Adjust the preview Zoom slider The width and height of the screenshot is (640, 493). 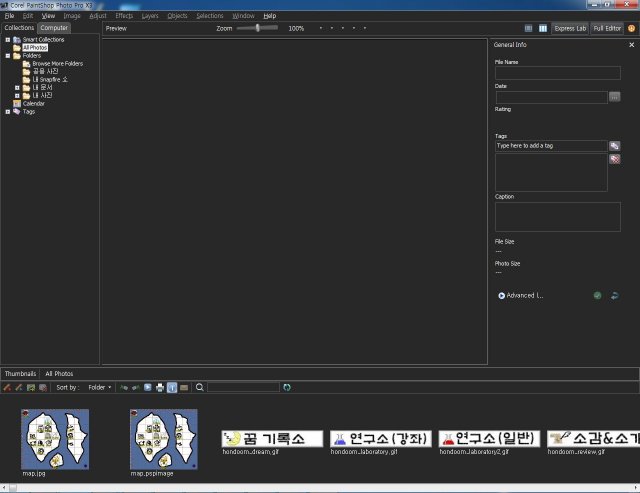[x=258, y=28]
